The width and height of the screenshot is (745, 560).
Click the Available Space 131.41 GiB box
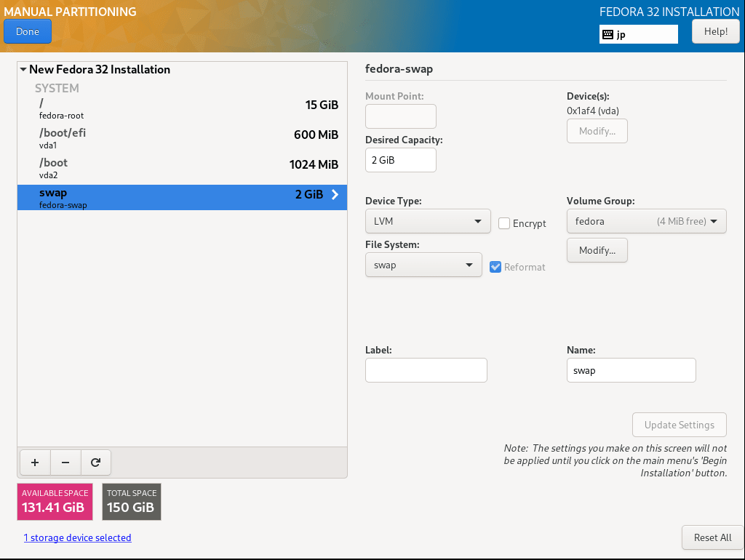pos(55,502)
